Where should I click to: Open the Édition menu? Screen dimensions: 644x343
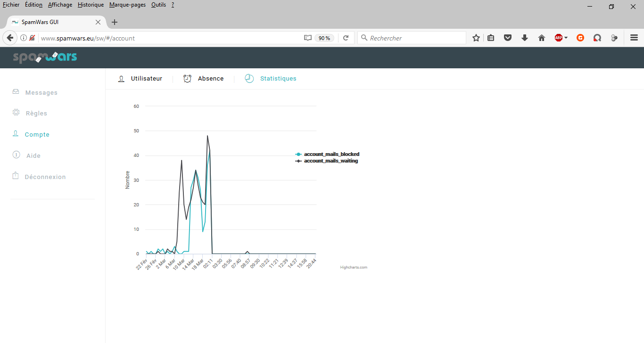pyautogui.click(x=33, y=5)
